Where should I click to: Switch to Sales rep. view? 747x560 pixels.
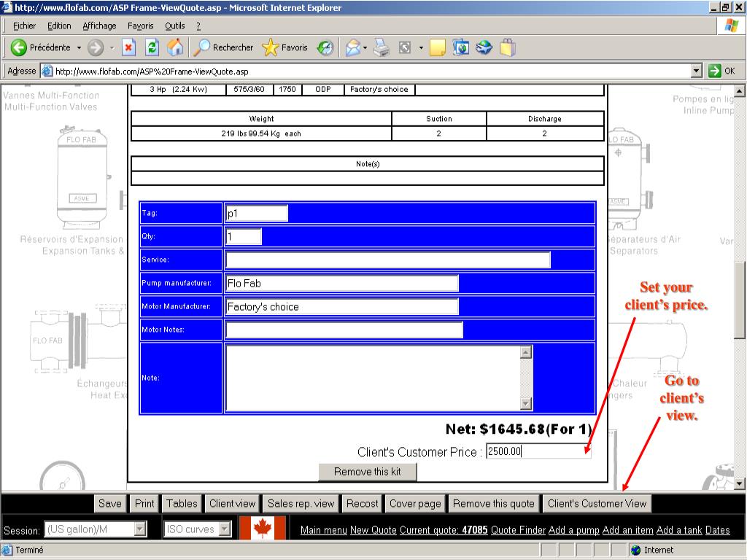[x=301, y=503]
